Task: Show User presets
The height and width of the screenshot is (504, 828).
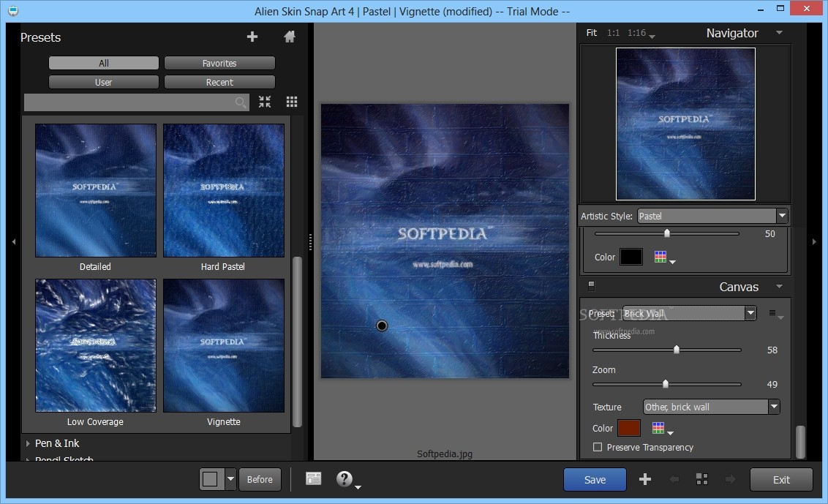Action: click(104, 82)
